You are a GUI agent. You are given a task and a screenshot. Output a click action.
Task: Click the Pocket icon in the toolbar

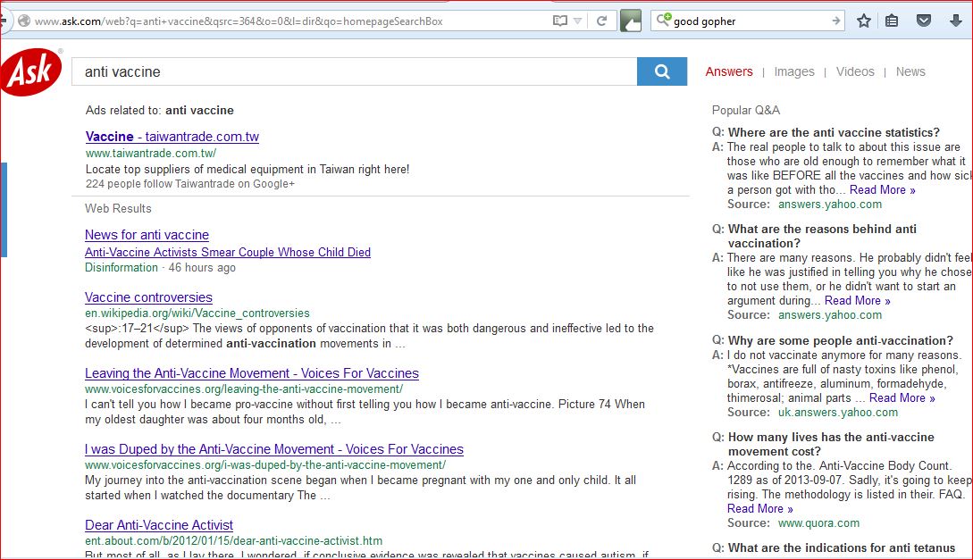[924, 21]
